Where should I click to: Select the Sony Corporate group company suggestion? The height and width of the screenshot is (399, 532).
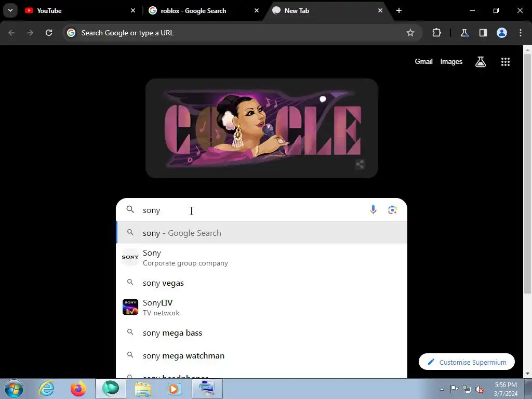pyautogui.click(x=262, y=258)
